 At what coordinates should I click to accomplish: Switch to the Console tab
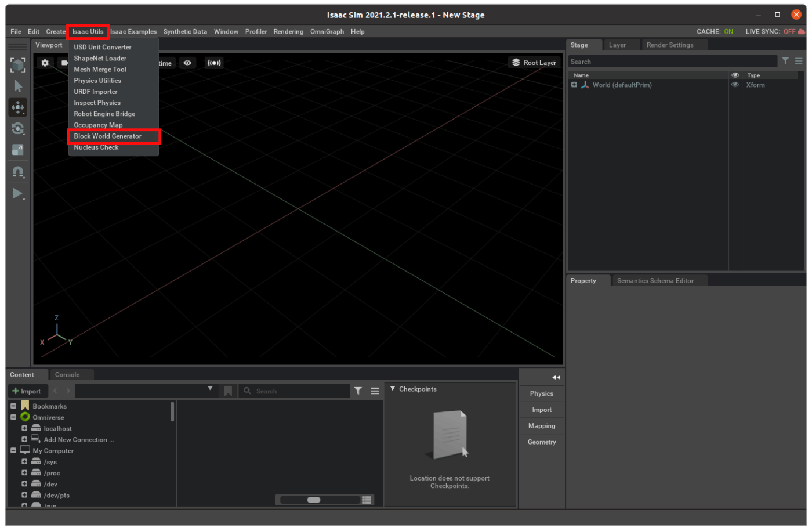tap(67, 375)
